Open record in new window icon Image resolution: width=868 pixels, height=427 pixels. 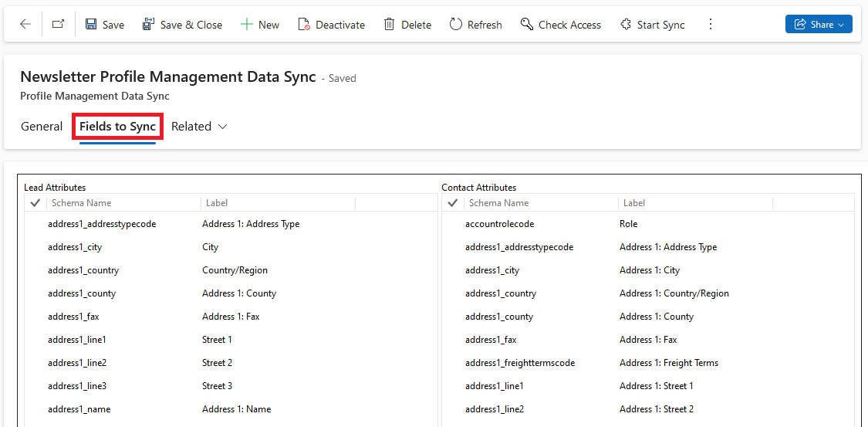coord(58,25)
